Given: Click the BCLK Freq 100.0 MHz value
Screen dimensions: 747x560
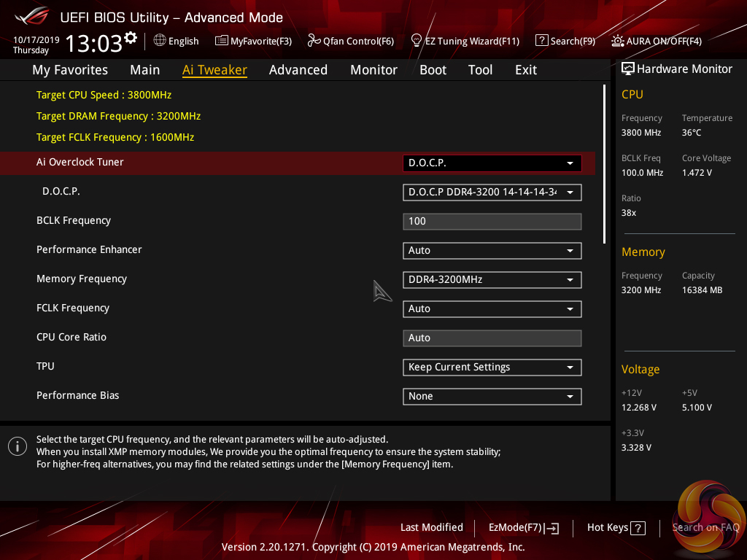Looking at the screenshot, I should (x=642, y=173).
